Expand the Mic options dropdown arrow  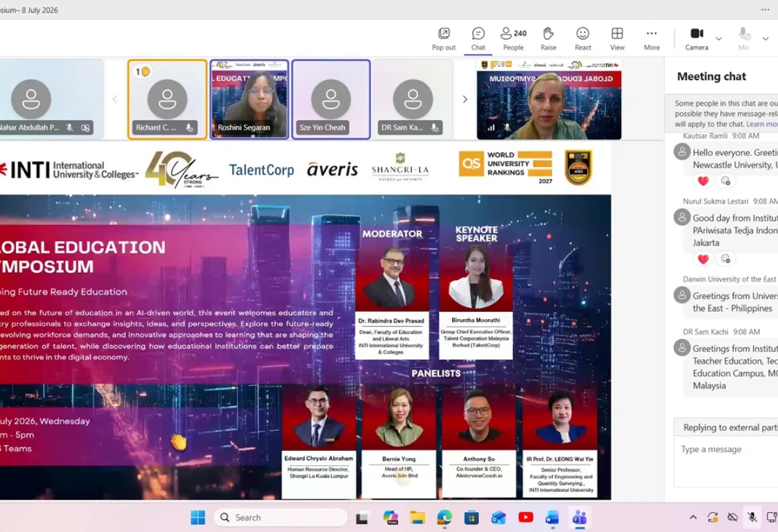point(765,38)
